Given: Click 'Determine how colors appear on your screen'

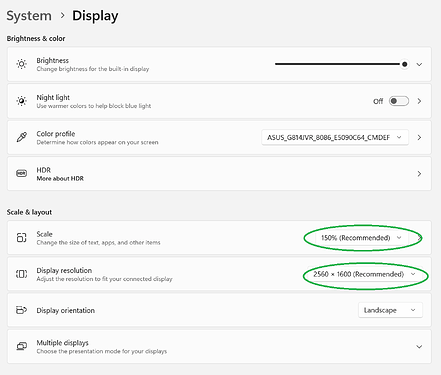Looking at the screenshot, I should click(x=97, y=142).
